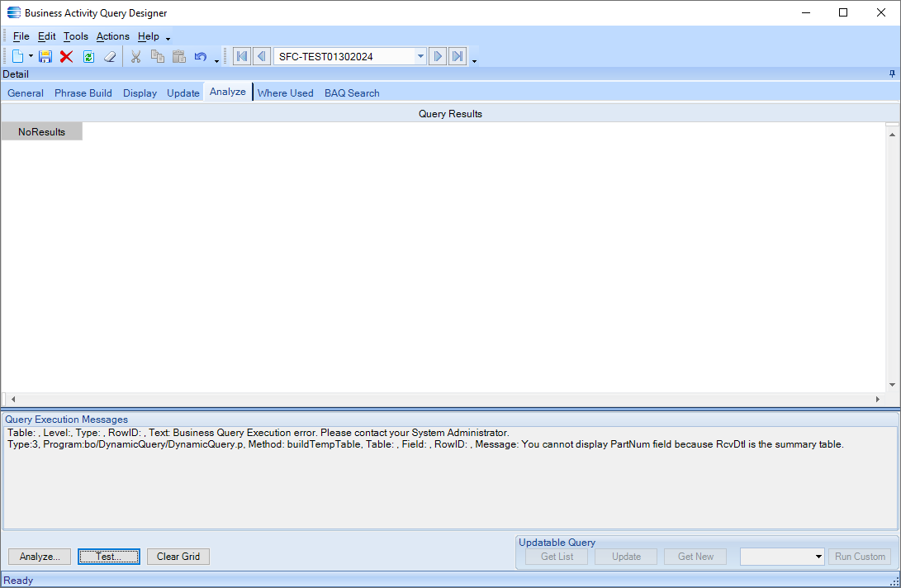Select the Analyze tab

228,92
